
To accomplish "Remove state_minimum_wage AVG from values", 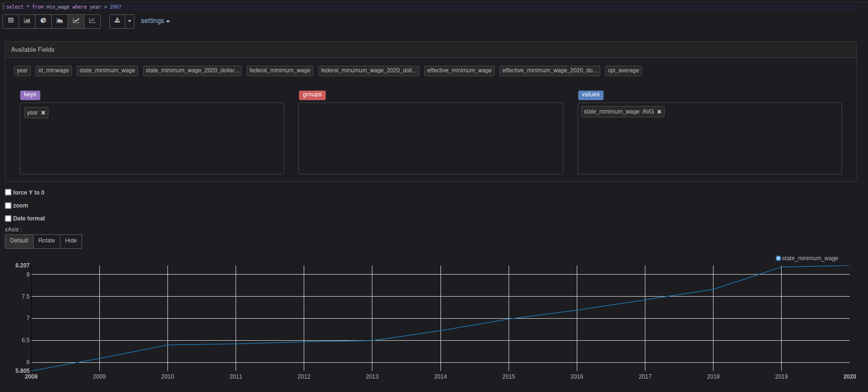I will pyautogui.click(x=659, y=112).
